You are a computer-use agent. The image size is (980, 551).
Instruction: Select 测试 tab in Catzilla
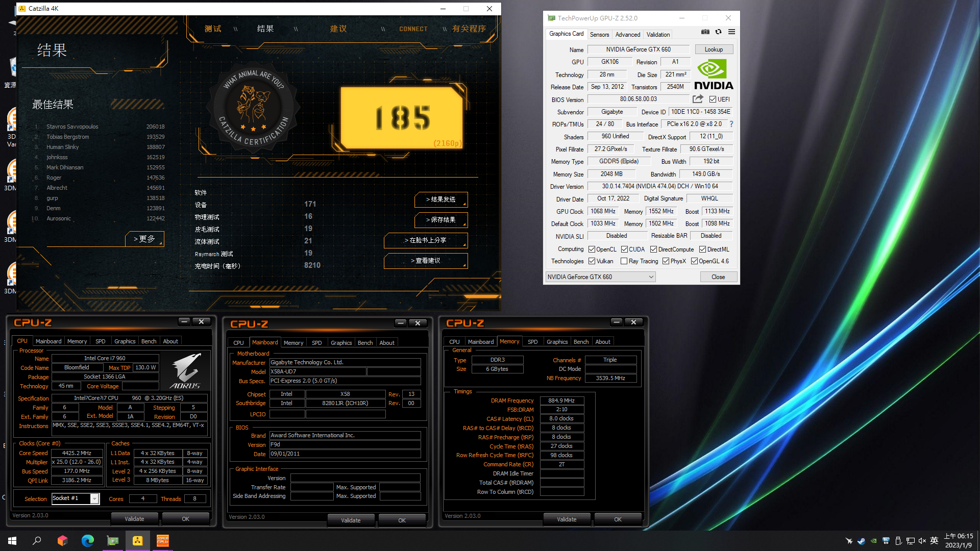[213, 29]
